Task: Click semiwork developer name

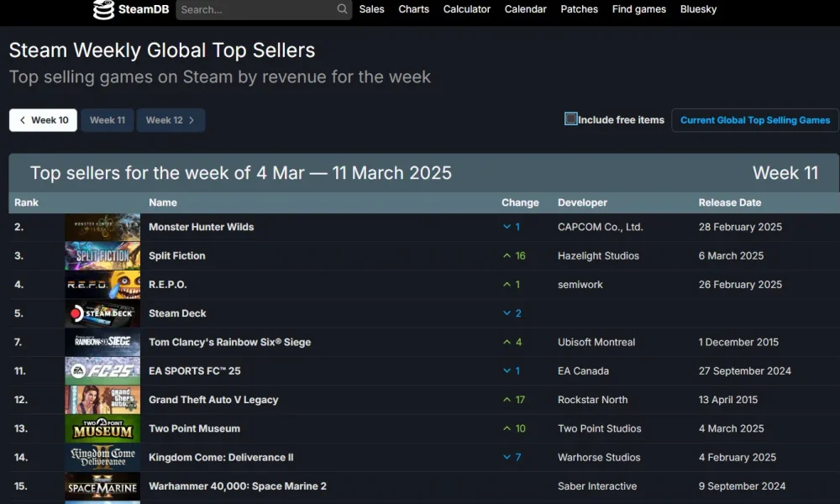Action: (x=580, y=285)
